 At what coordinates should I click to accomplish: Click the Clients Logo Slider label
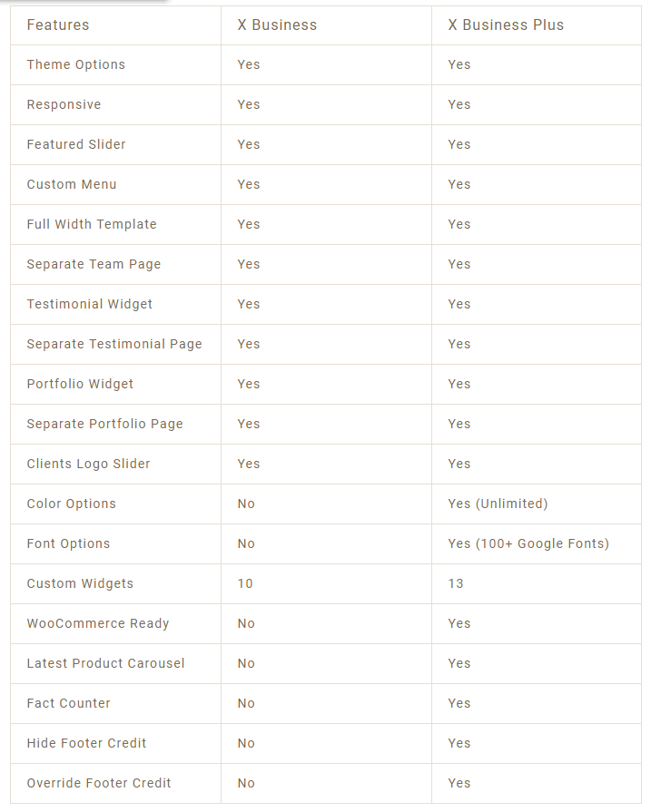tap(89, 464)
